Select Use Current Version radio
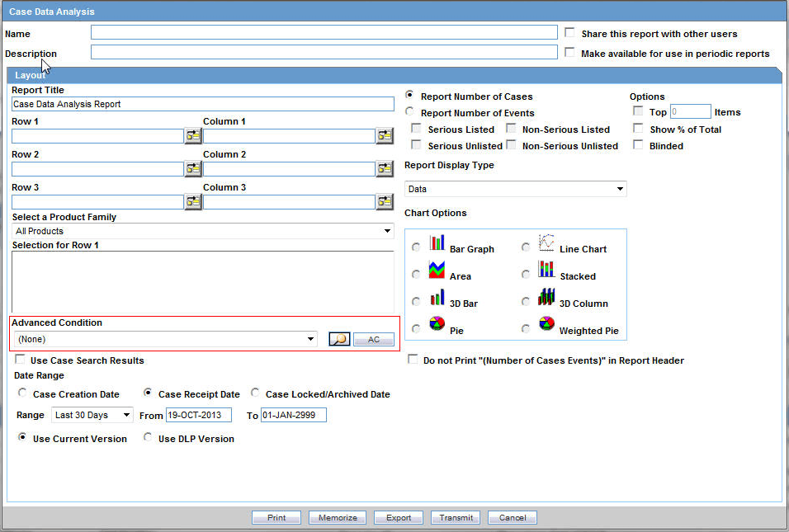 (x=22, y=437)
